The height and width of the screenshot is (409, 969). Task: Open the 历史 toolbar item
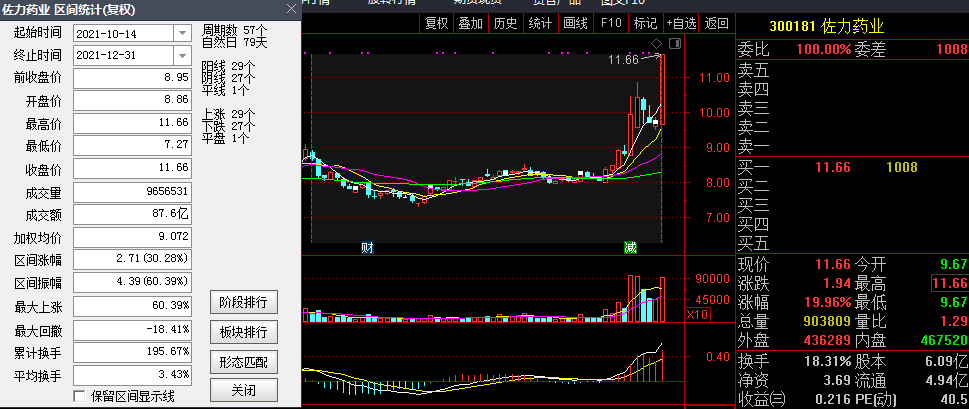click(505, 23)
